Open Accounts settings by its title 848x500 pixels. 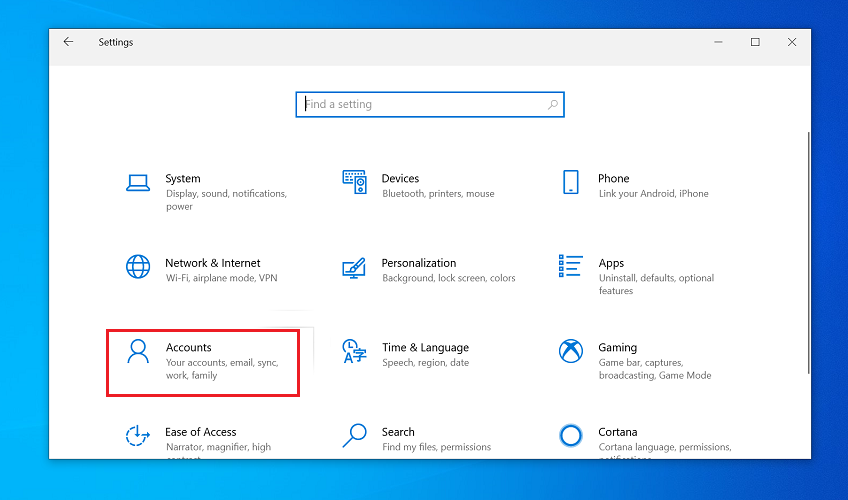[188, 347]
